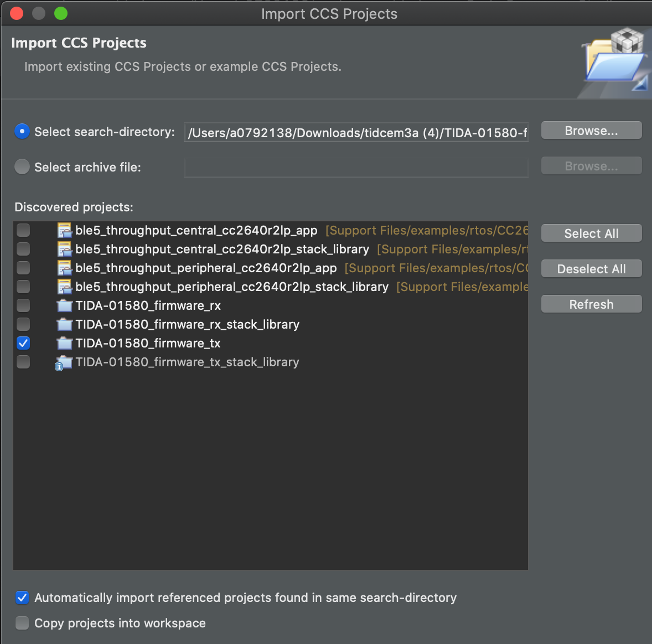Click Browse next to archive file field

pyautogui.click(x=591, y=166)
